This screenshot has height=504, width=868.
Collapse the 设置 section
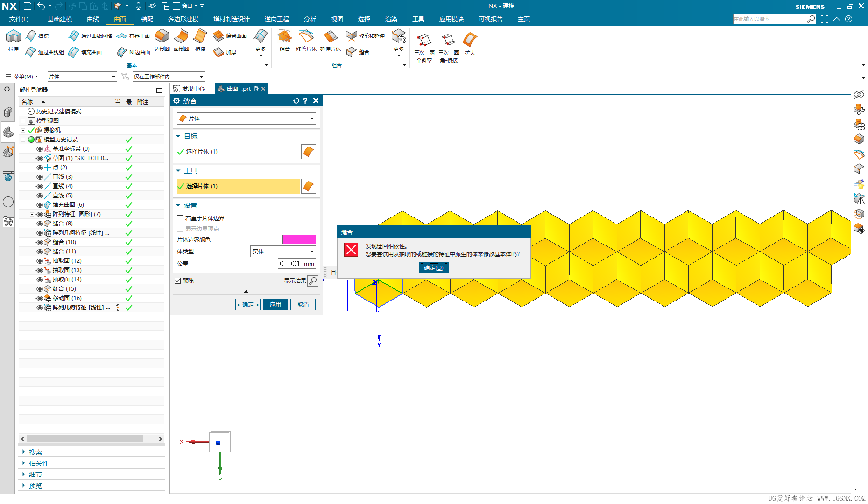pyautogui.click(x=178, y=205)
